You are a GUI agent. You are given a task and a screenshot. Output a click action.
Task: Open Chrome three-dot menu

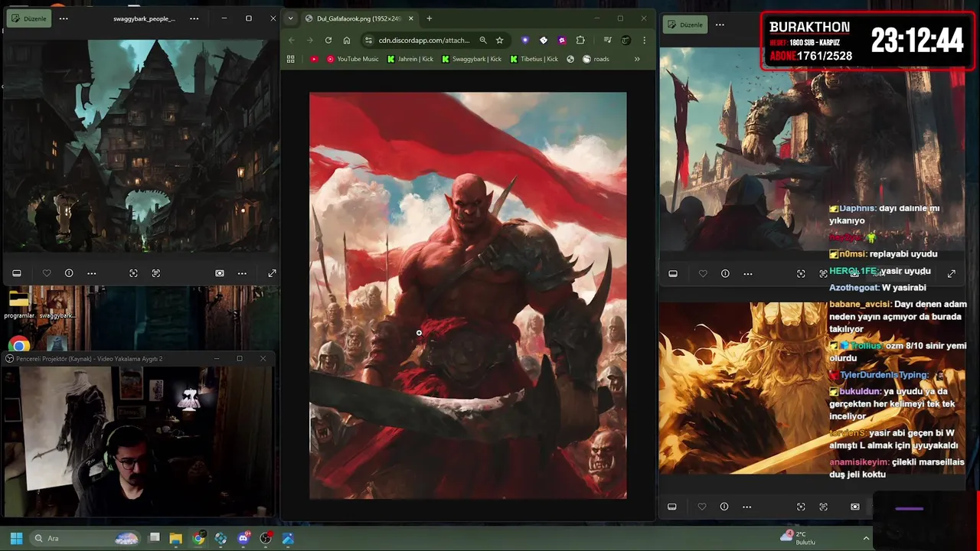[644, 40]
